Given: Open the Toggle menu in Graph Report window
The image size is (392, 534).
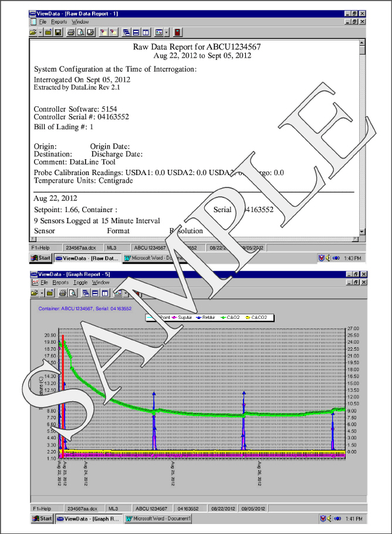Looking at the screenshot, I should (x=82, y=283).
